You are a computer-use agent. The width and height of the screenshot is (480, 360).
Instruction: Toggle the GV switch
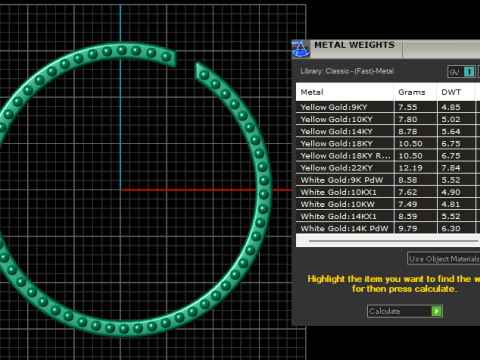pos(461,71)
